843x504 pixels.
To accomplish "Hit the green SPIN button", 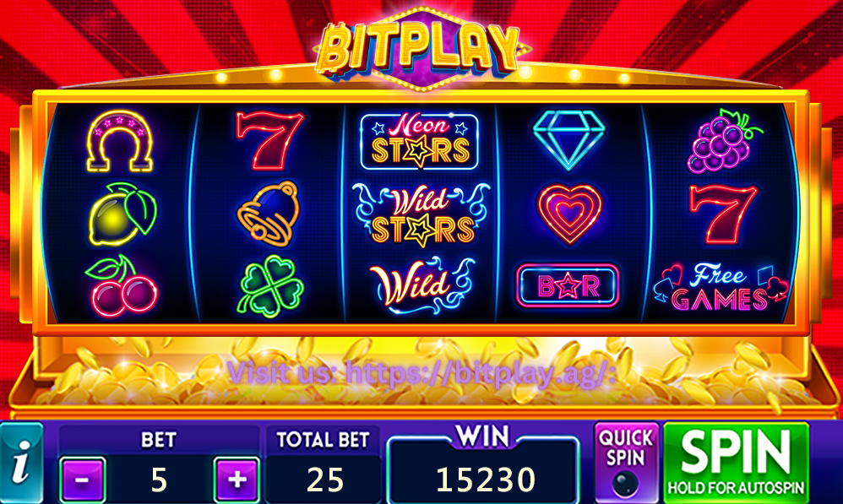I will 736,463.
